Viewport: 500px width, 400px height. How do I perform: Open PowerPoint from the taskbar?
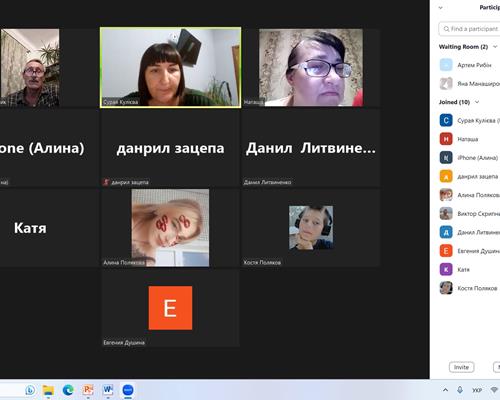[x=88, y=390]
